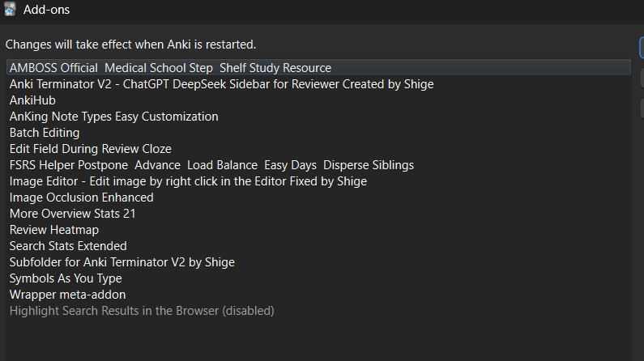Click empty area below the add-on list
This screenshot has height=361, width=644.
(x=318, y=340)
